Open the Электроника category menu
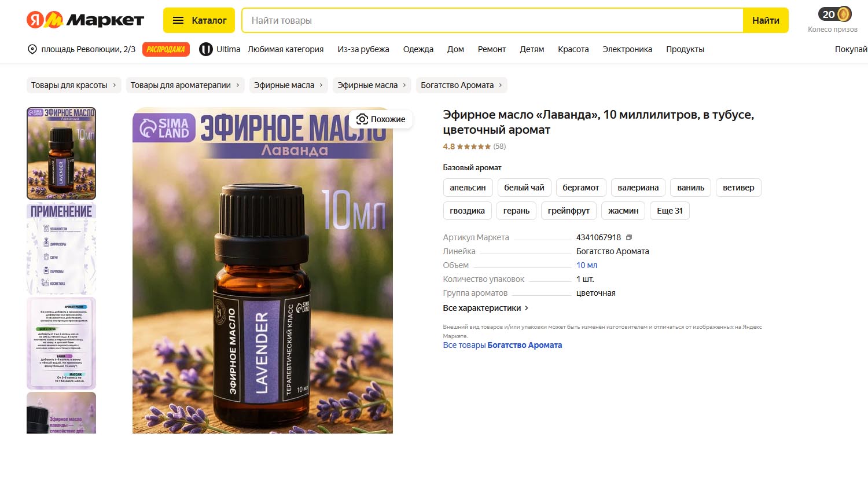 [627, 49]
